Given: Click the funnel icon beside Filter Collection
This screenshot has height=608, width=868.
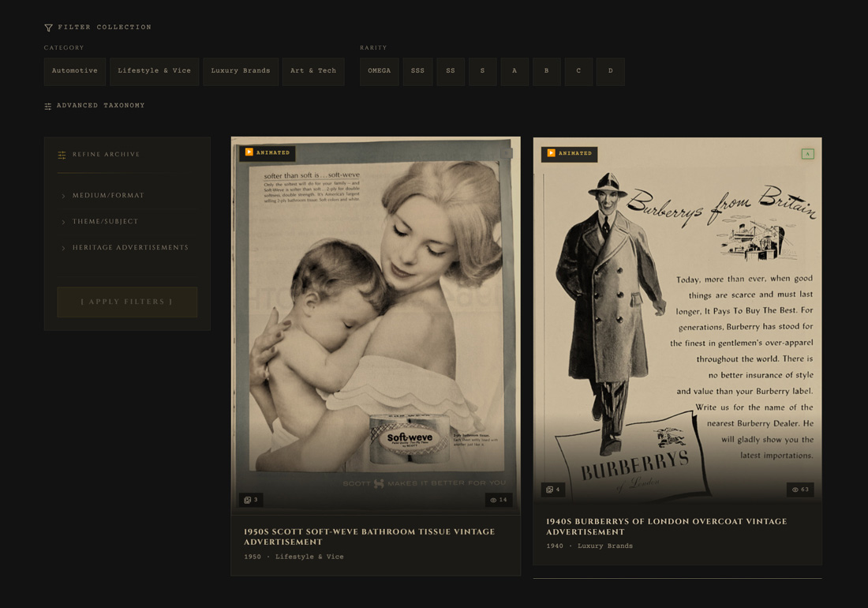Looking at the screenshot, I should point(49,28).
